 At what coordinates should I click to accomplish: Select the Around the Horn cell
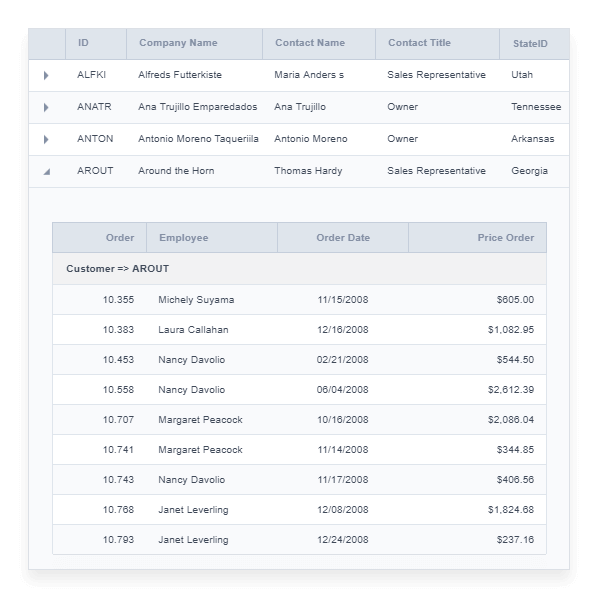pos(195,171)
